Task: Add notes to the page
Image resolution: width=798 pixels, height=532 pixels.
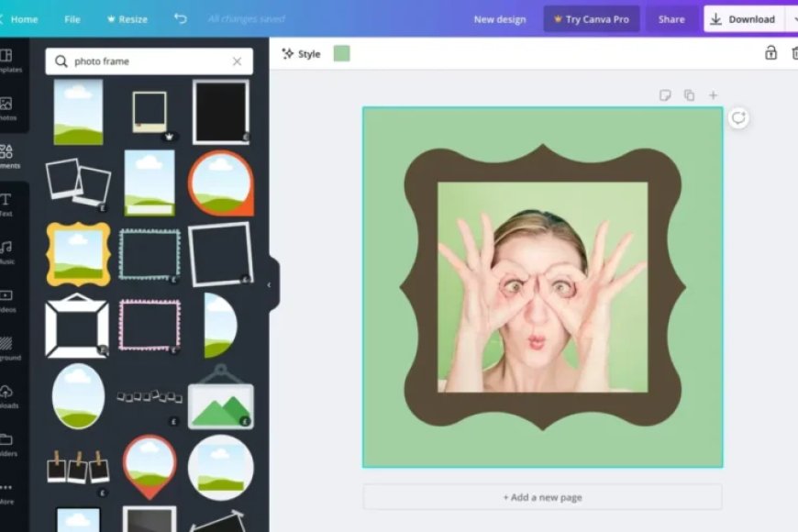Action: pyautogui.click(x=664, y=94)
